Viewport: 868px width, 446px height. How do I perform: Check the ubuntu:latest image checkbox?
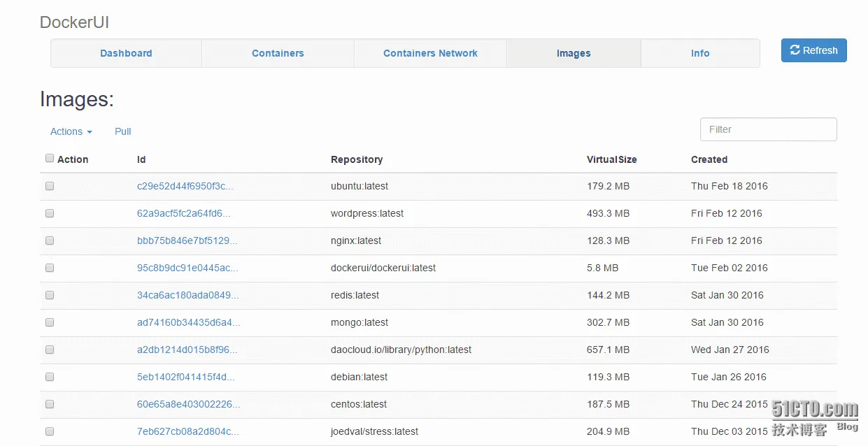tap(50, 186)
